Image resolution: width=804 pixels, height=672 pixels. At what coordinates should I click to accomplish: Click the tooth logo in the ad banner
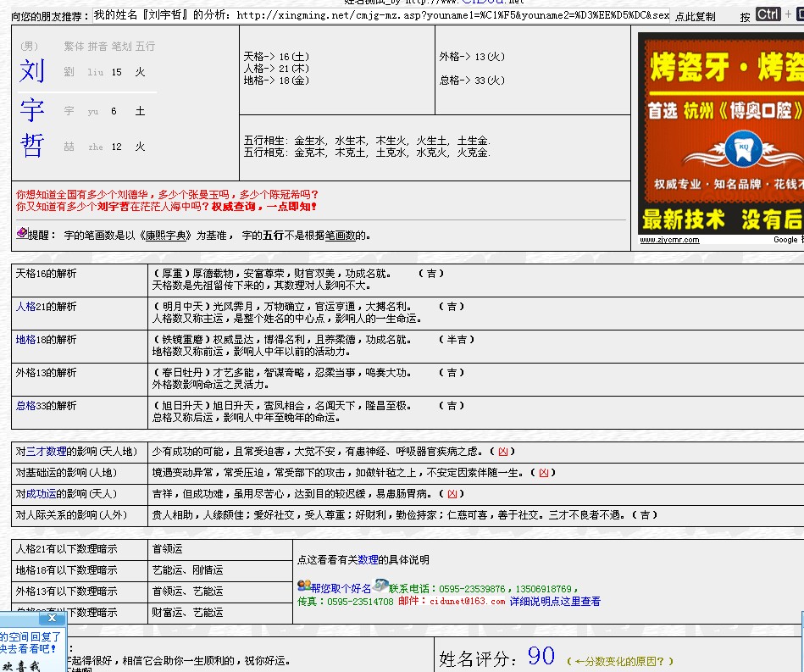click(x=719, y=150)
